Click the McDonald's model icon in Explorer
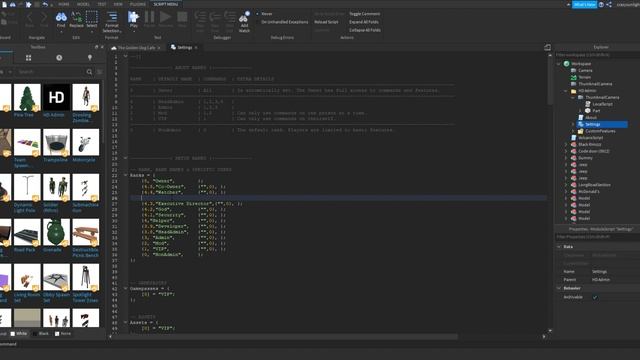The width and height of the screenshot is (640, 360). click(573, 191)
